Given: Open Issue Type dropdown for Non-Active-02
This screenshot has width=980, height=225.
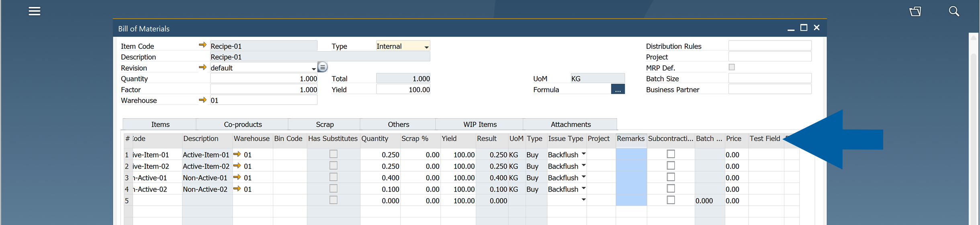Looking at the screenshot, I should (583, 189).
